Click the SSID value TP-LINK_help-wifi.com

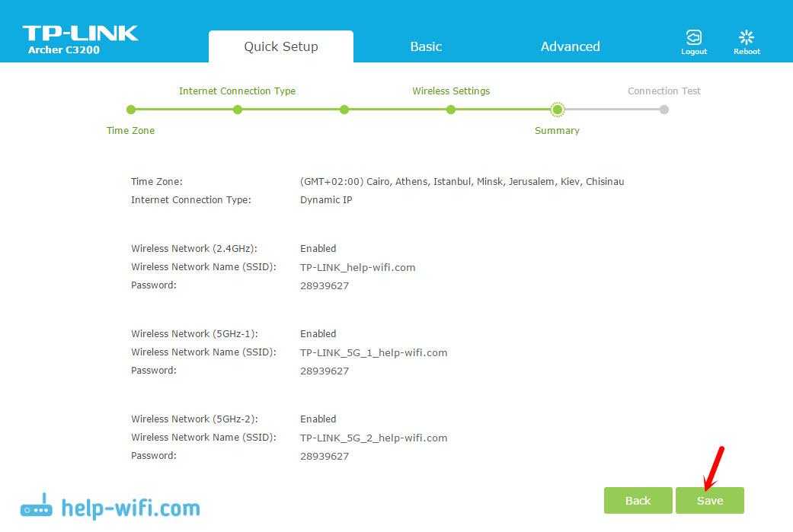tap(357, 267)
